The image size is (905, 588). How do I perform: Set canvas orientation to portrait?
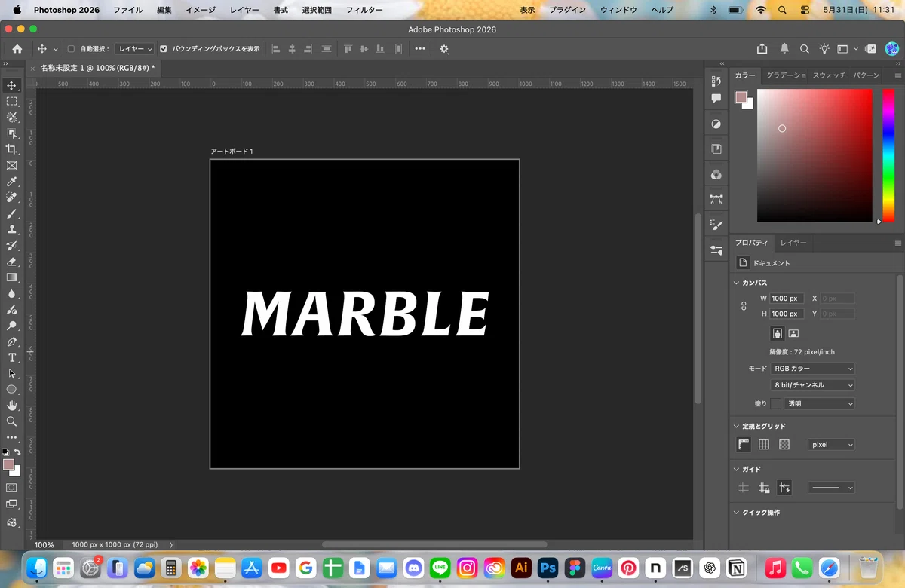pos(778,333)
